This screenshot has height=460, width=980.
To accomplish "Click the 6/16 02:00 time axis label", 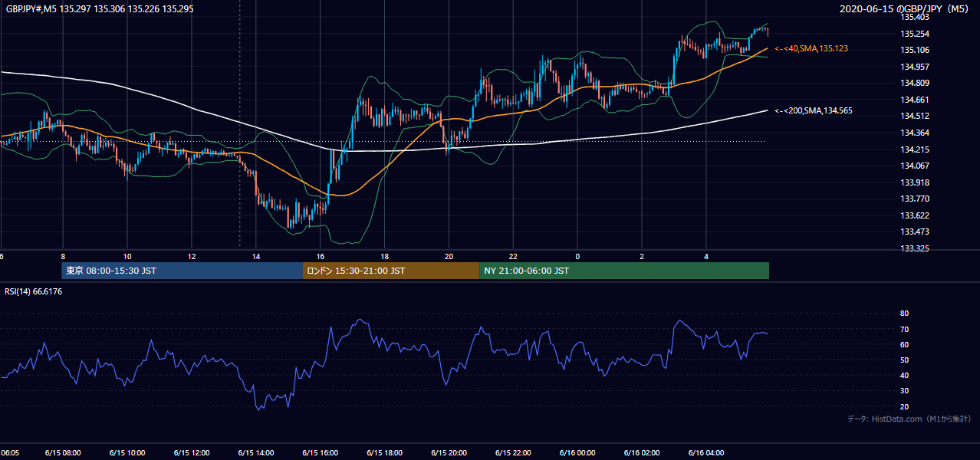I will click(643, 453).
